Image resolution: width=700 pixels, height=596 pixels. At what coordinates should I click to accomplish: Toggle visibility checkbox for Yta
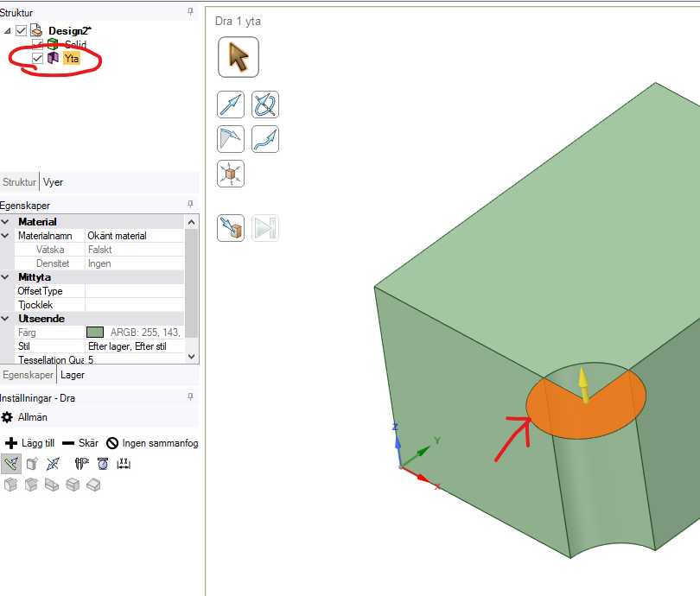[37, 58]
